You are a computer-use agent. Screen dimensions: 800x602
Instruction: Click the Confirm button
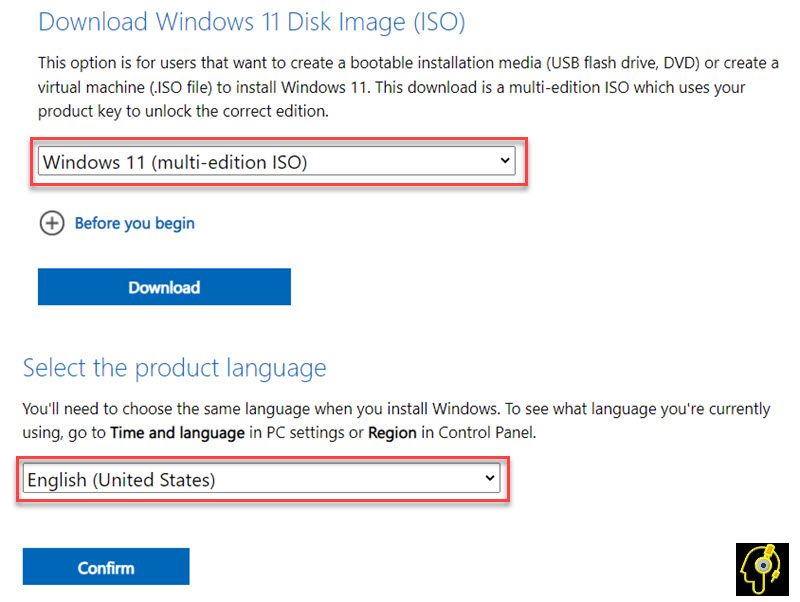[x=106, y=566]
